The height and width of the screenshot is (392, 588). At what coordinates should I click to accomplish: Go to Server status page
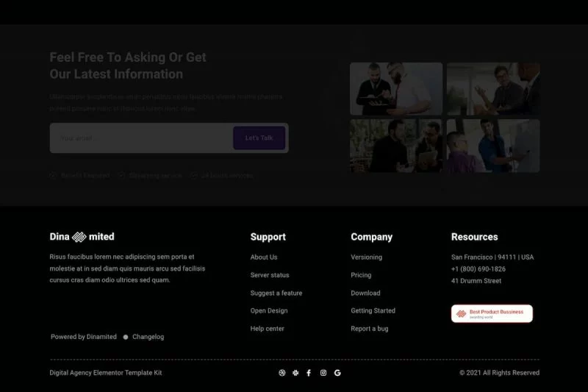point(270,275)
